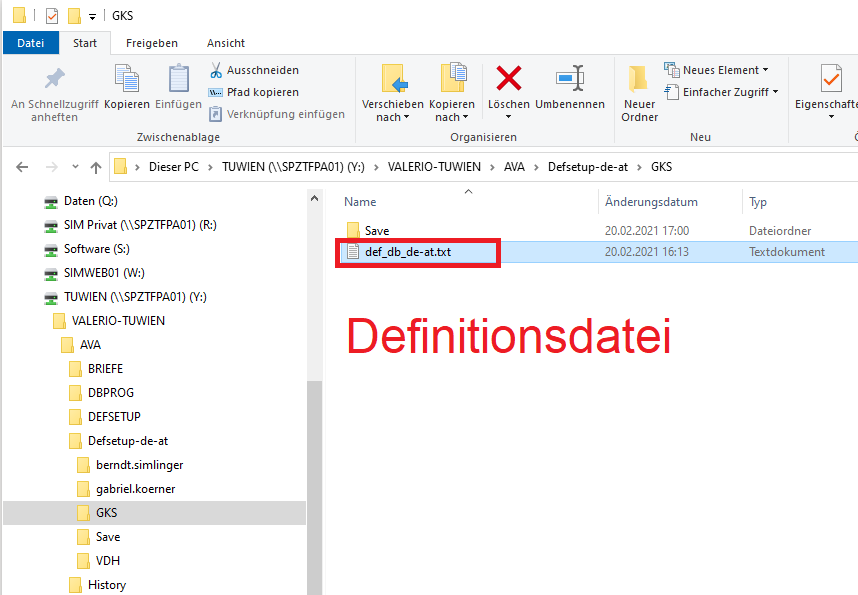This screenshot has width=858, height=595.
Task: Switch to the Ansicht ribbon tab
Action: [226, 43]
